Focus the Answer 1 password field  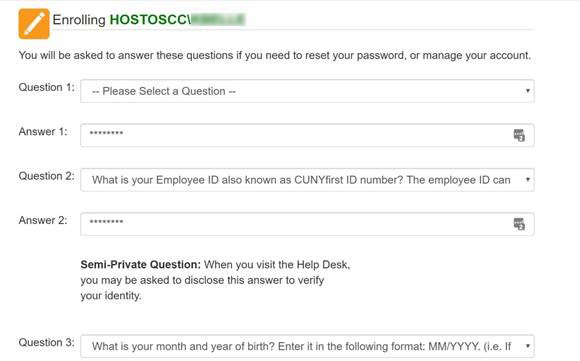coord(307,135)
